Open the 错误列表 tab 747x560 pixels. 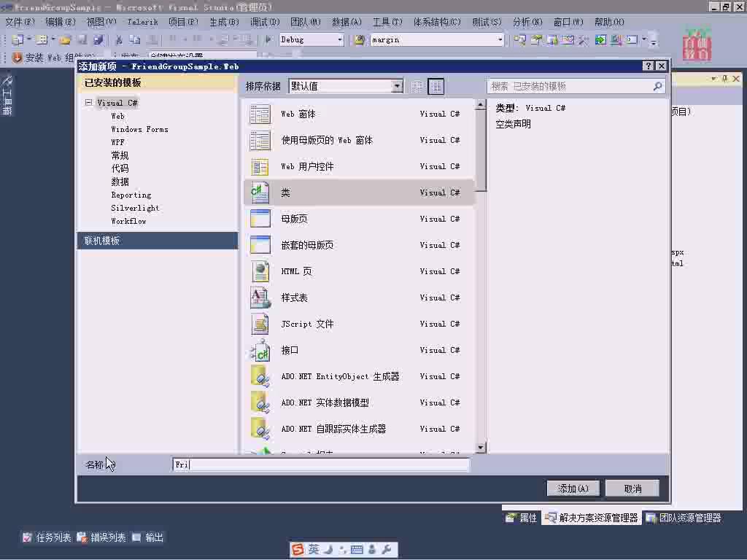click(x=101, y=537)
